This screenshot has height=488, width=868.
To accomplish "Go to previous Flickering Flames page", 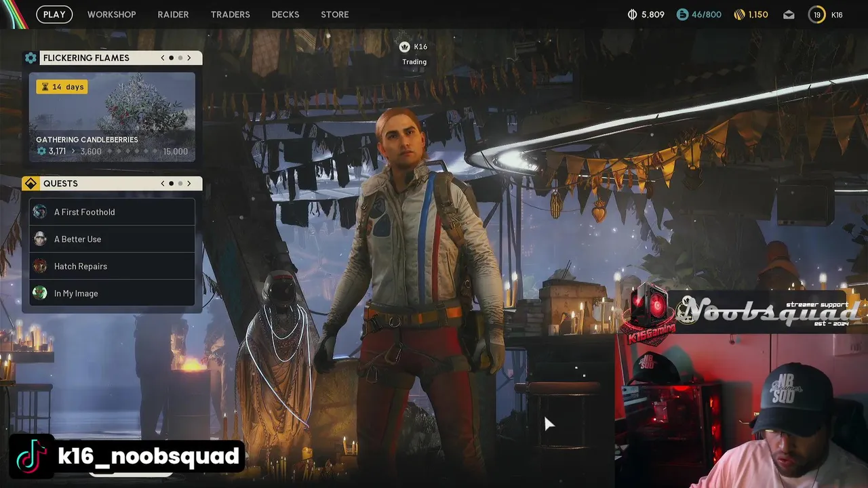I will [163, 58].
